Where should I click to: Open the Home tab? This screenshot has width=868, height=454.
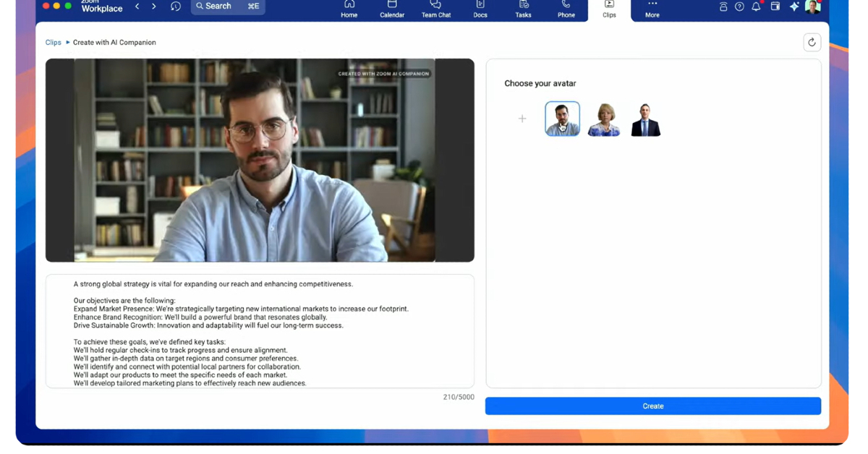point(349,9)
